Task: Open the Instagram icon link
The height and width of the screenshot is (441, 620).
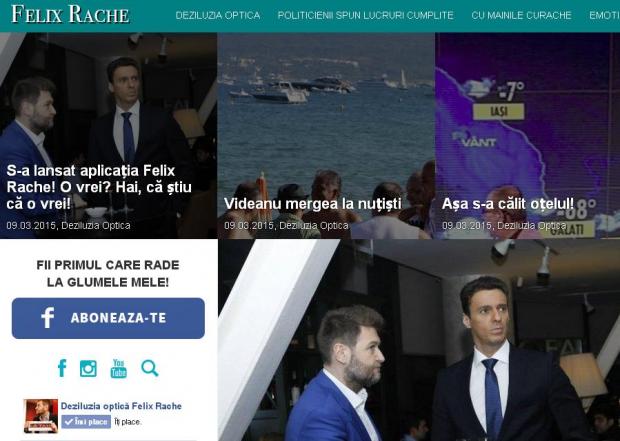Action: click(88, 369)
